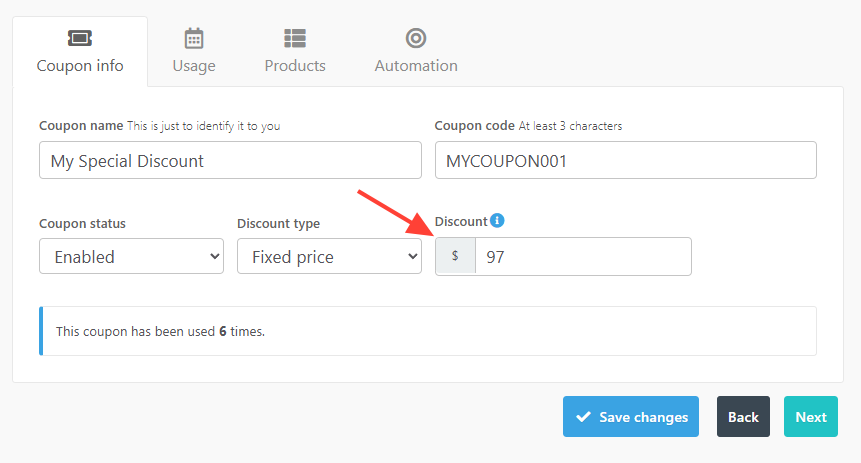The image size is (861, 463).
Task: Click the dollar sign prefix box
Action: coord(456,256)
